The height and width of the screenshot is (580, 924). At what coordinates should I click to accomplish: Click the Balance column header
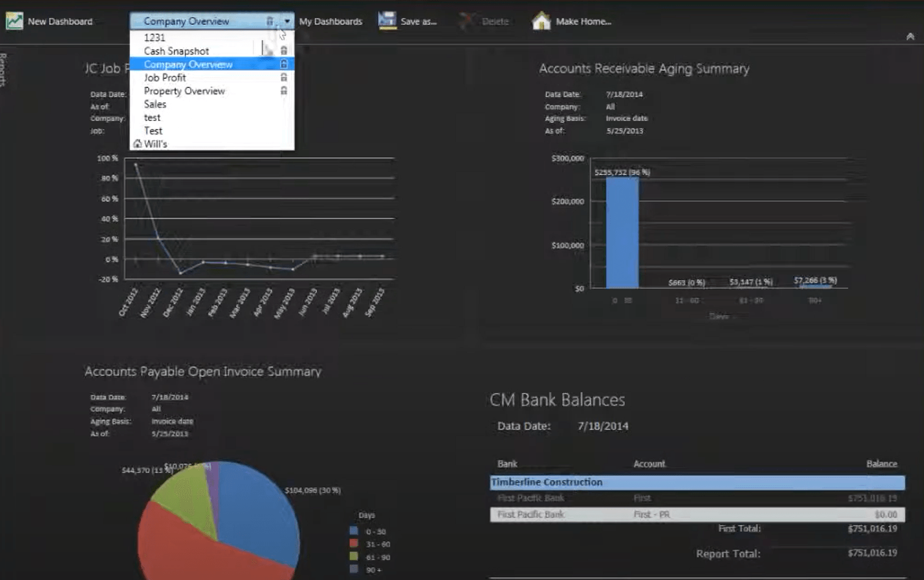(881, 464)
